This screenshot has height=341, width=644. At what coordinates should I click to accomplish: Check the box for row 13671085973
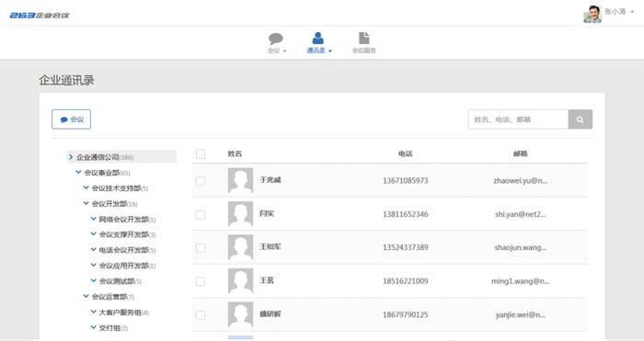201,181
